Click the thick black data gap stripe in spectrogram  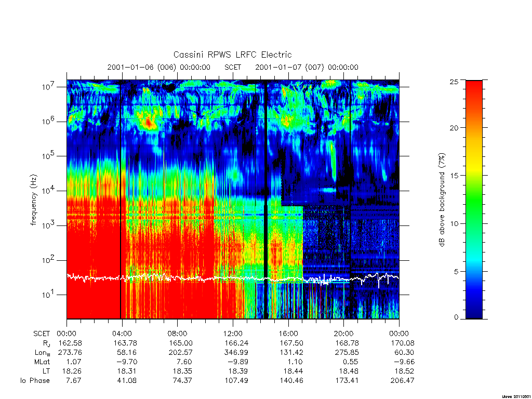(265, 199)
